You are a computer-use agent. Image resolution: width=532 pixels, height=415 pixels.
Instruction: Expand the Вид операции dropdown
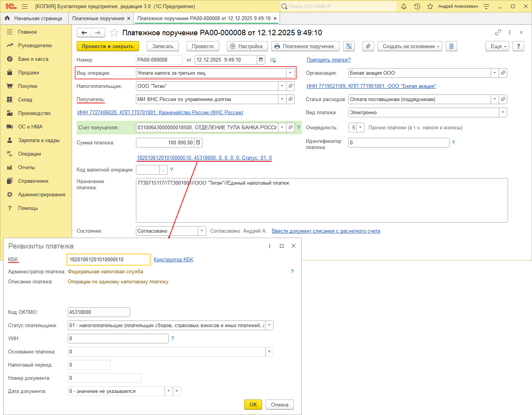[290, 73]
